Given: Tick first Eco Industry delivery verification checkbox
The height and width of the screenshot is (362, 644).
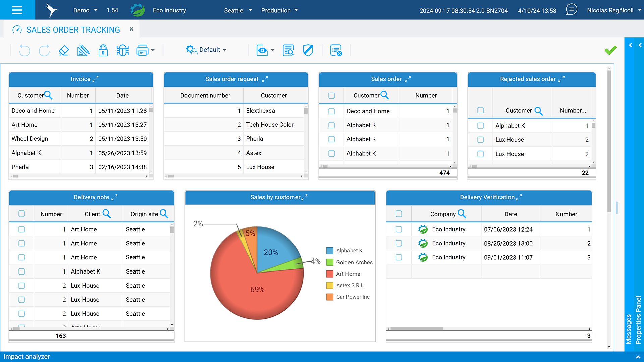Looking at the screenshot, I should click(399, 229).
